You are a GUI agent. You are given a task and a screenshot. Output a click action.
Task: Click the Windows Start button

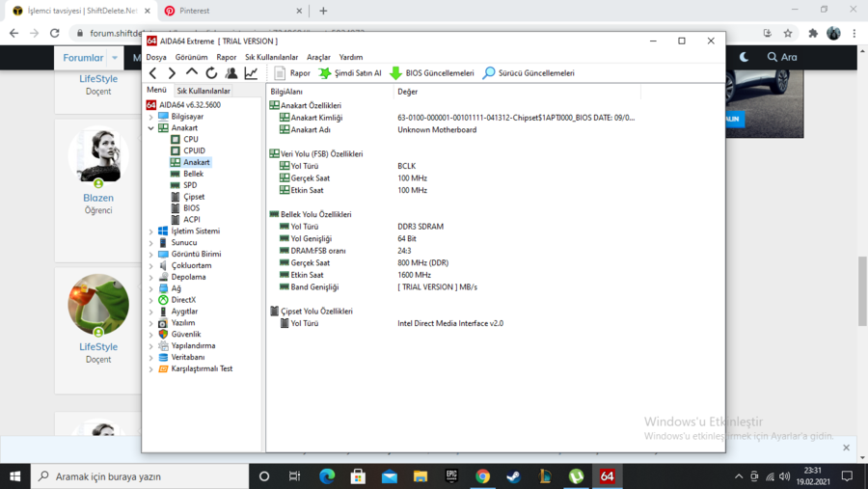pos(14,476)
